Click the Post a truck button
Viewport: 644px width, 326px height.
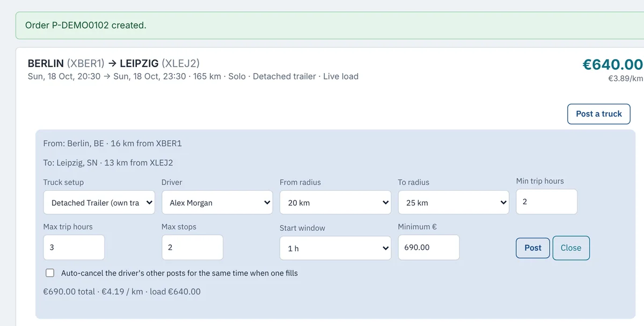pos(599,114)
